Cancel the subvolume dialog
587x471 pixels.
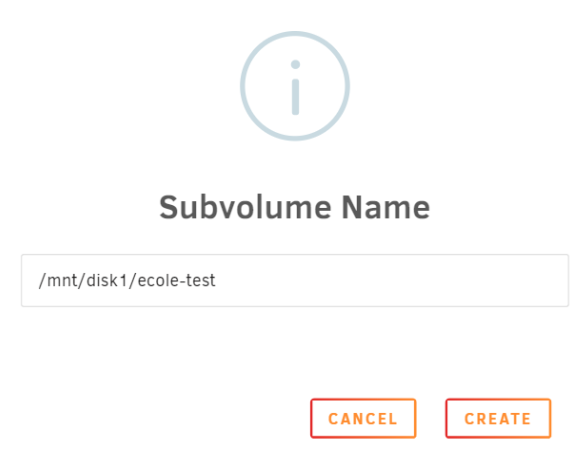pos(363,418)
